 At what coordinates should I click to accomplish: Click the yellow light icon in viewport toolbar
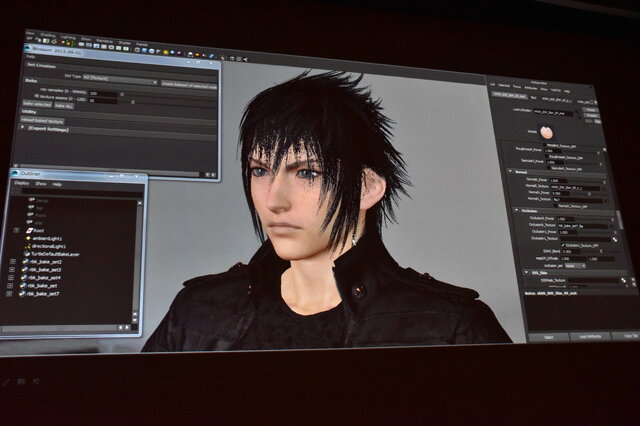166,52
